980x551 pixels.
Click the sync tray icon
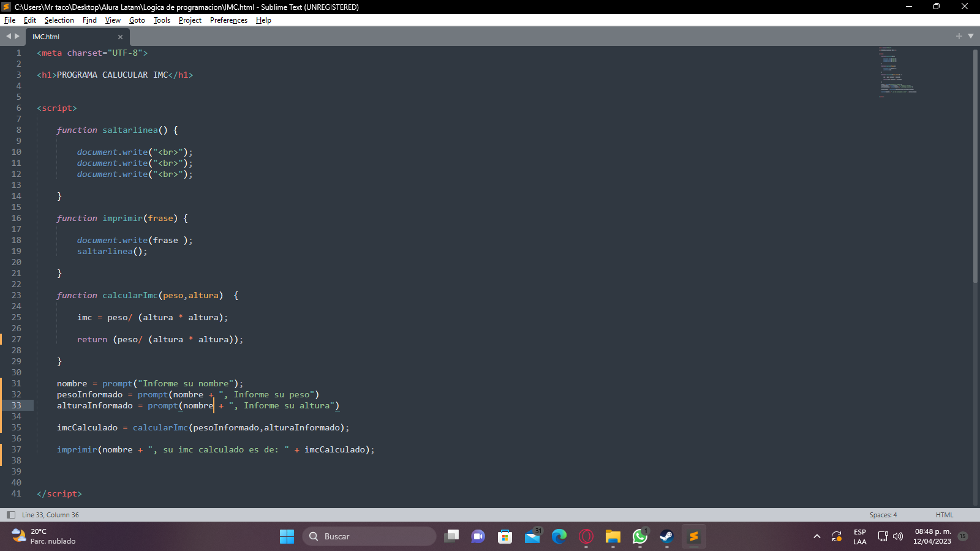[x=837, y=536]
